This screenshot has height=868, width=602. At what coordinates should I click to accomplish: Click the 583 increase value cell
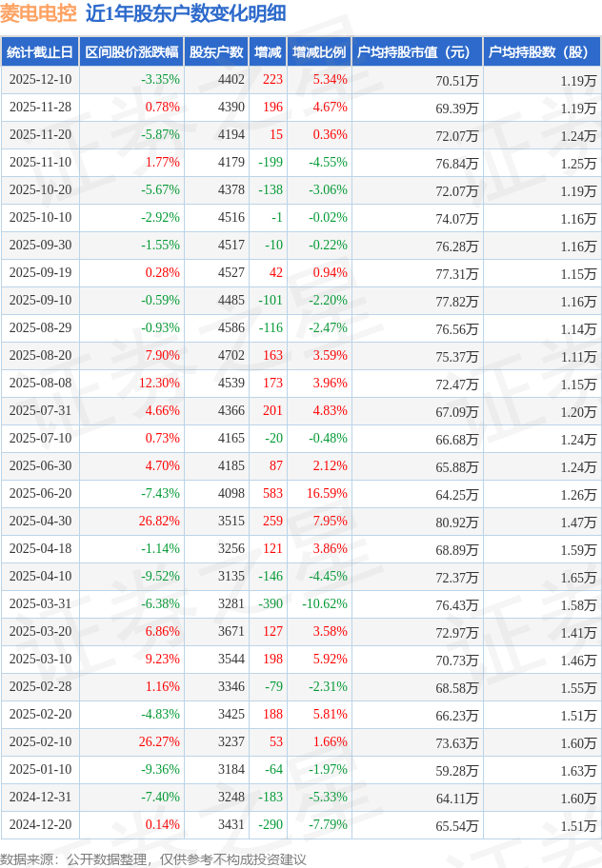272,494
